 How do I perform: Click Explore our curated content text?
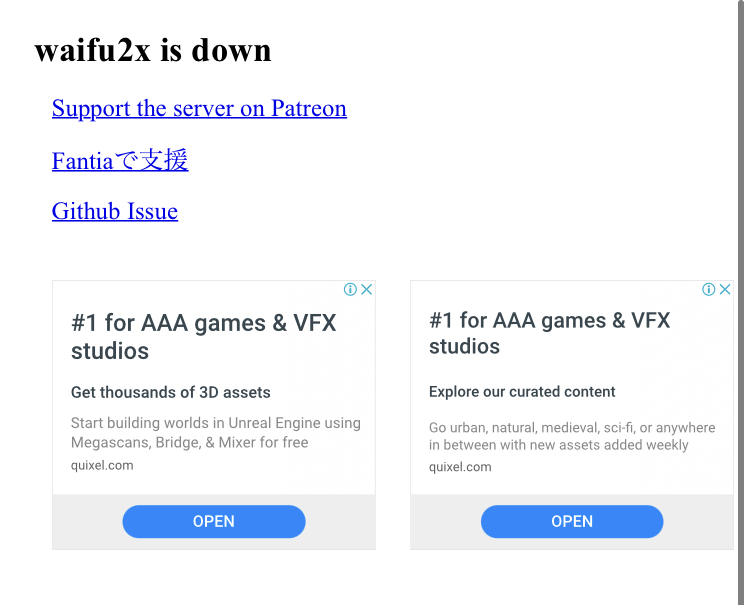522,392
